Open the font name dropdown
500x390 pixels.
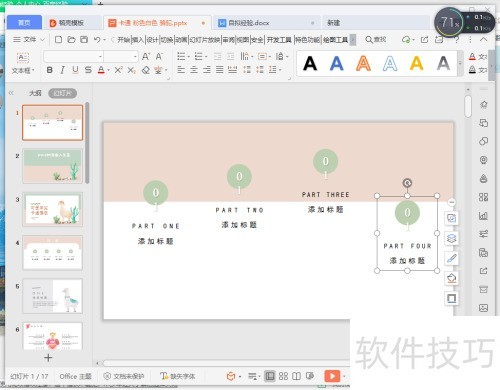click(x=100, y=57)
